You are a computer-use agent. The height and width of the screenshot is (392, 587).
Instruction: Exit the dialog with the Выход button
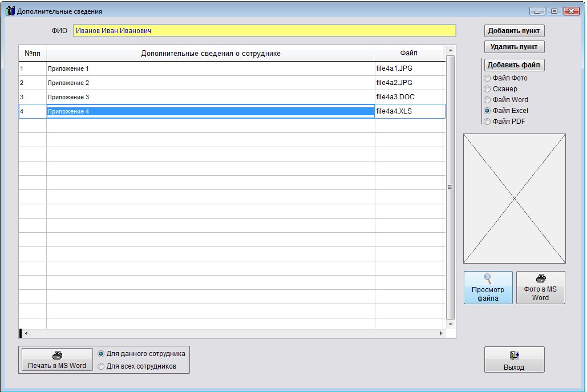(x=515, y=359)
